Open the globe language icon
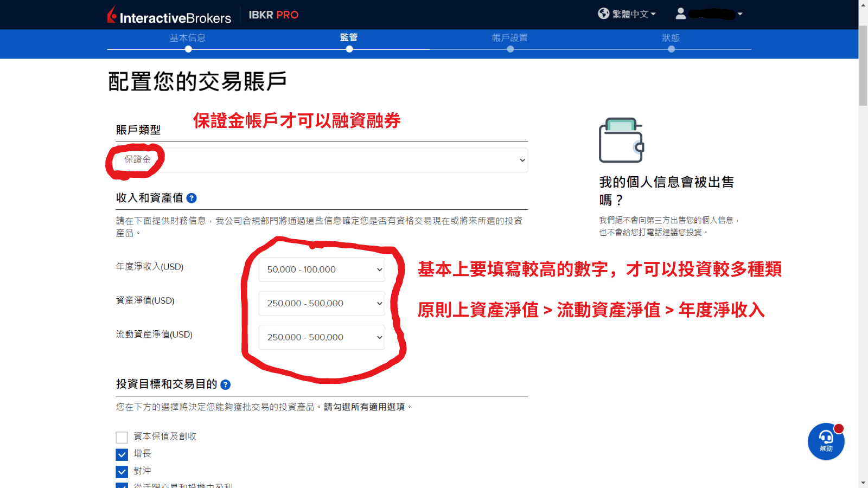Image resolution: width=868 pixels, height=488 pixels. [603, 14]
